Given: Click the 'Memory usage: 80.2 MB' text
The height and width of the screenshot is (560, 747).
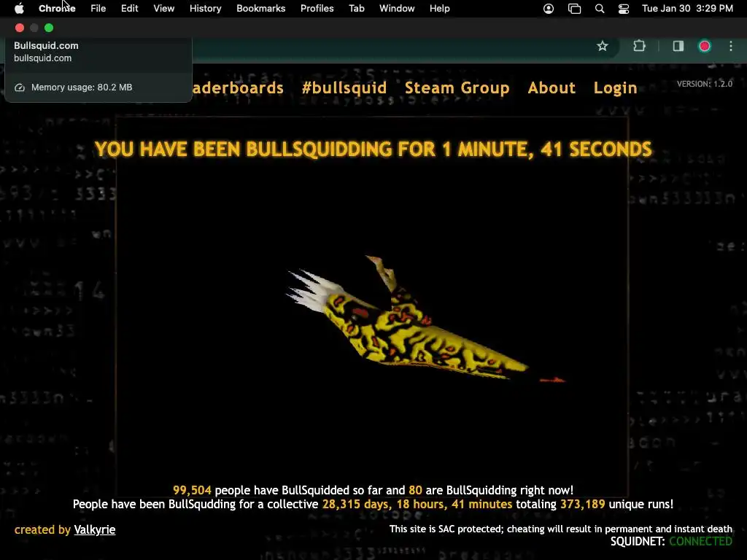Looking at the screenshot, I should pyautogui.click(x=82, y=87).
